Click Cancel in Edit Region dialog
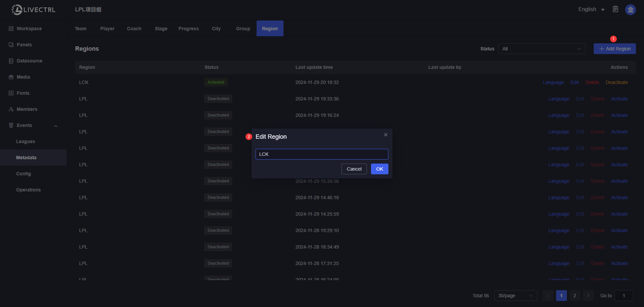644x307 pixels. [354, 169]
